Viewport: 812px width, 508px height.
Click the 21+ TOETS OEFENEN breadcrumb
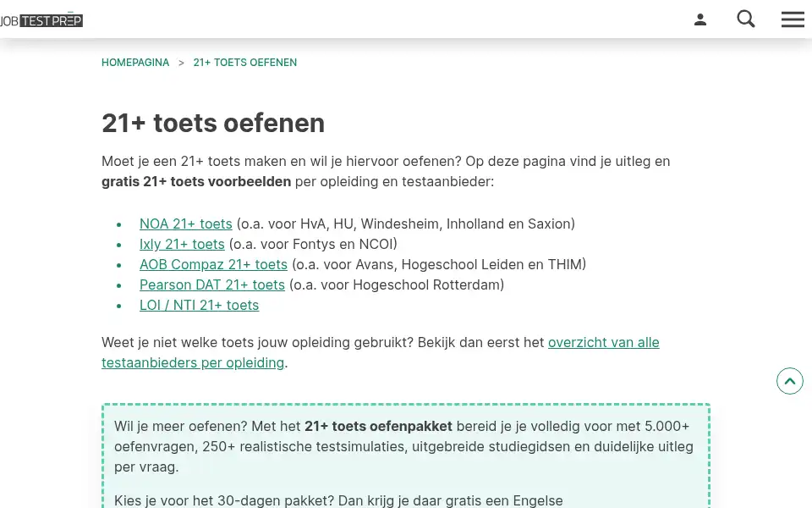pyautogui.click(x=245, y=62)
